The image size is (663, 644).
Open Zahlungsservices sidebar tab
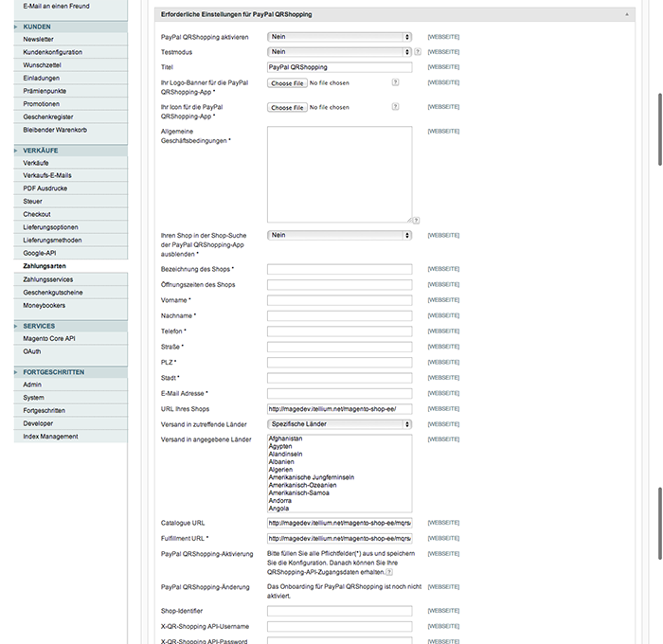[71, 279]
